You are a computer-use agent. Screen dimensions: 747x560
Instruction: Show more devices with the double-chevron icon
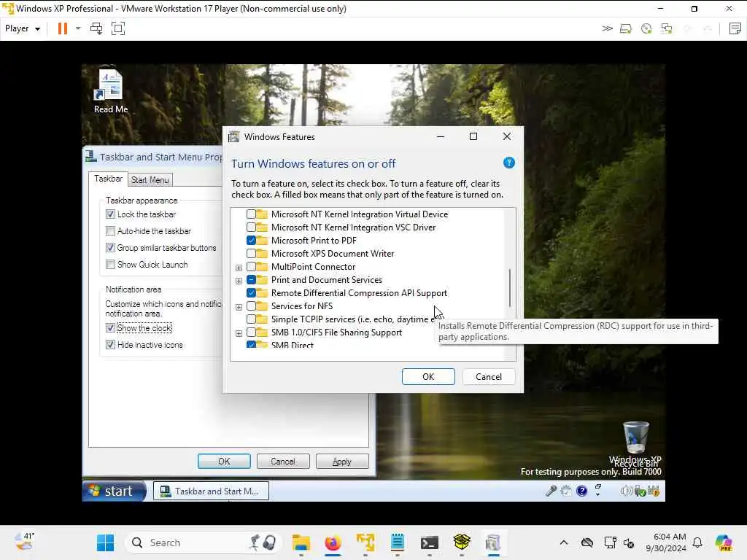click(607, 28)
